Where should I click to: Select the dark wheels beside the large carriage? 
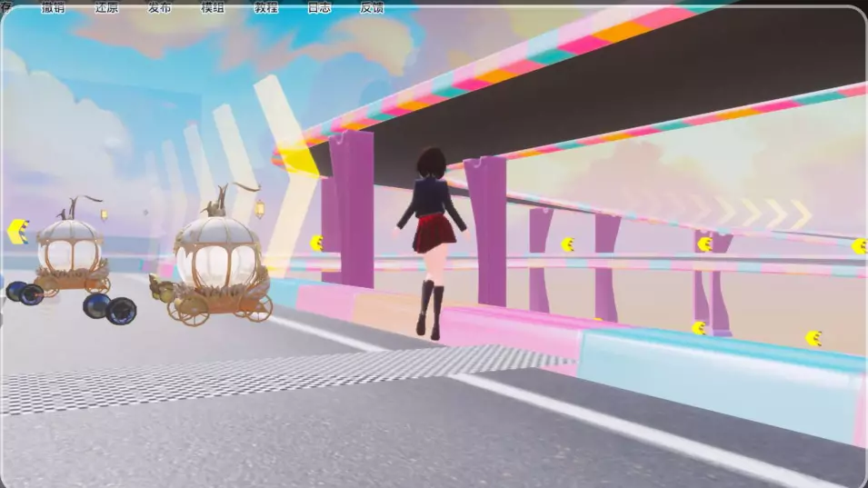tap(109, 309)
